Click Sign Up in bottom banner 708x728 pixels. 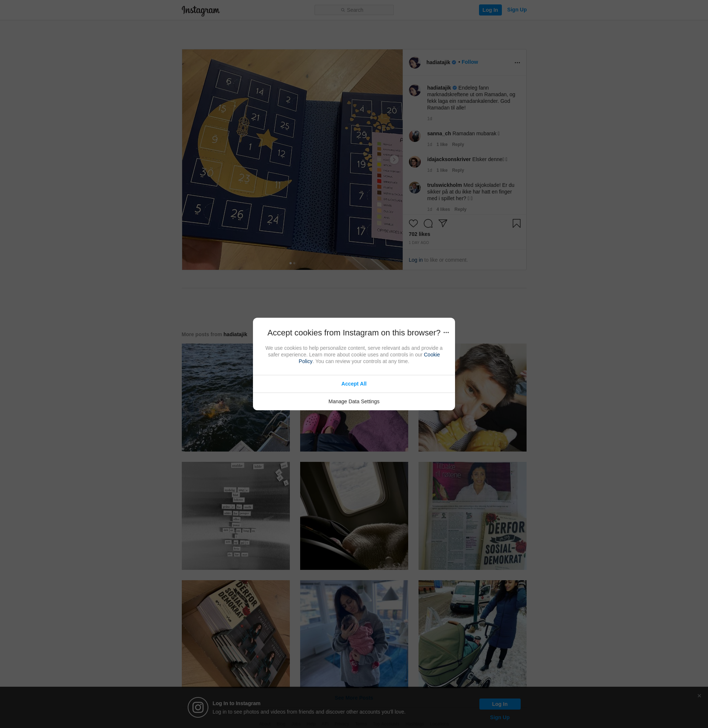499,717
